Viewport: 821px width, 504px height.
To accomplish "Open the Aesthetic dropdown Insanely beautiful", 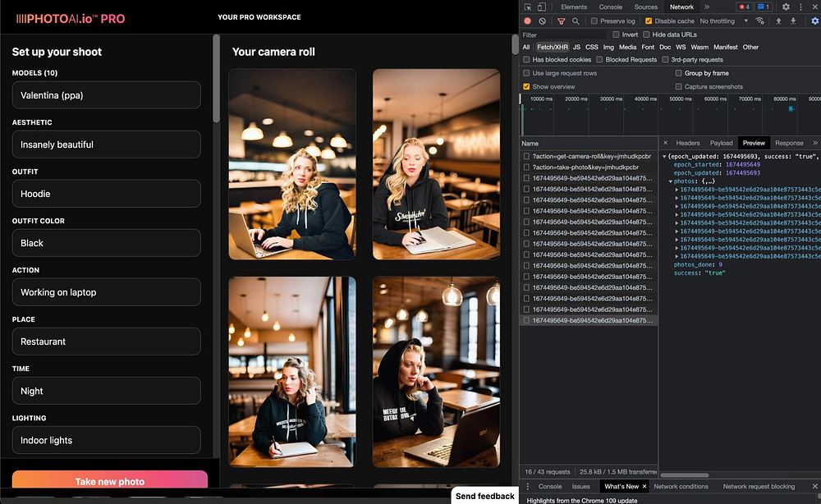I will (x=106, y=144).
